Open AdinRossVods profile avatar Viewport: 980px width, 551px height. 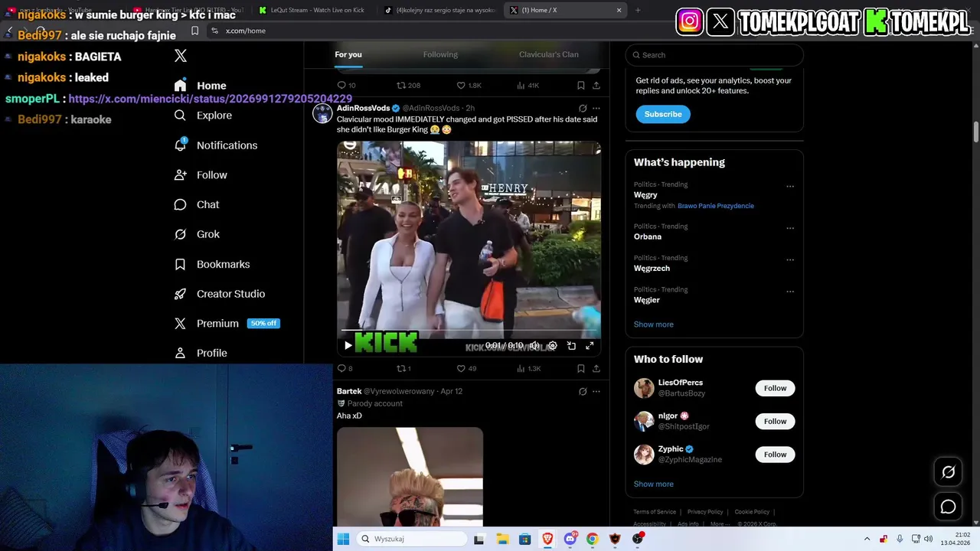pyautogui.click(x=323, y=113)
